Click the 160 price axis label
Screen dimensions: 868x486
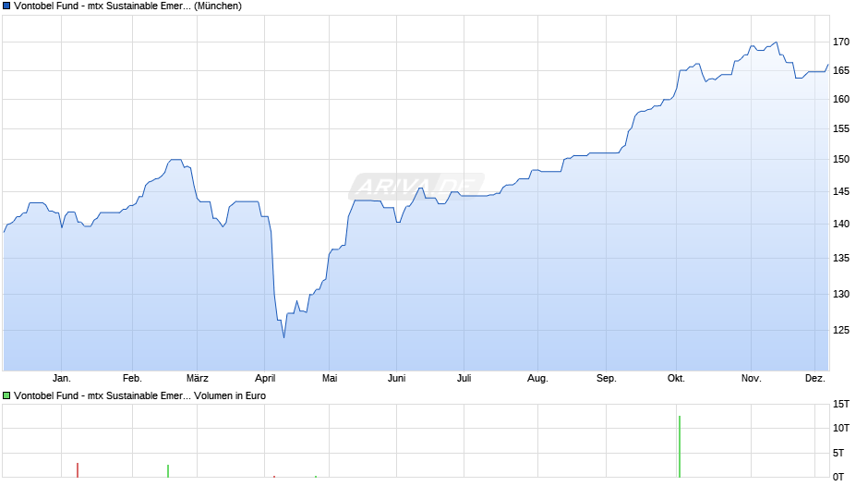841,99
